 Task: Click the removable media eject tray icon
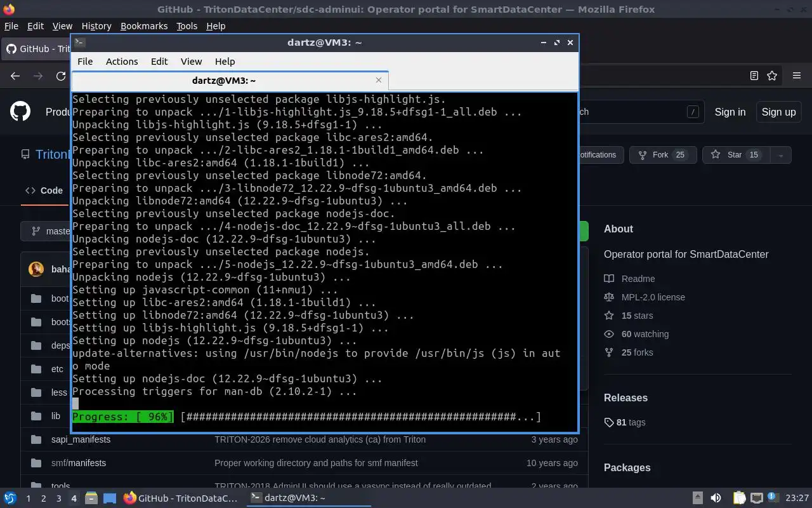click(x=697, y=498)
